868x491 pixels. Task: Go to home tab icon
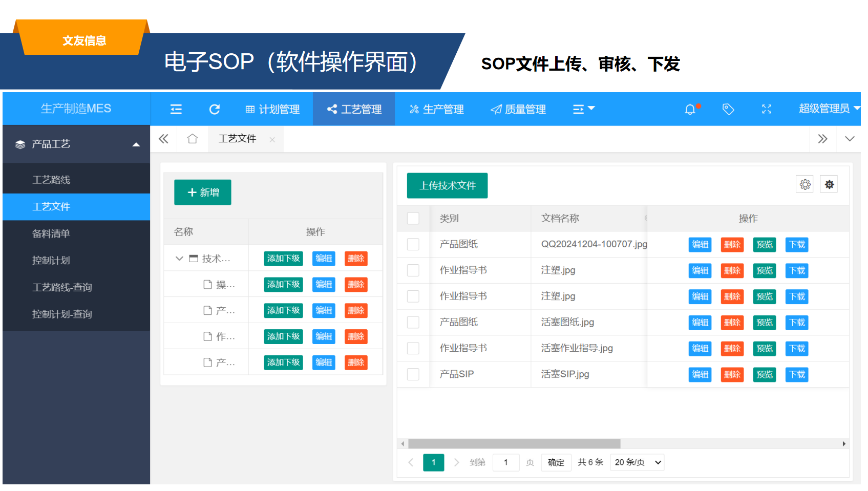tap(193, 139)
